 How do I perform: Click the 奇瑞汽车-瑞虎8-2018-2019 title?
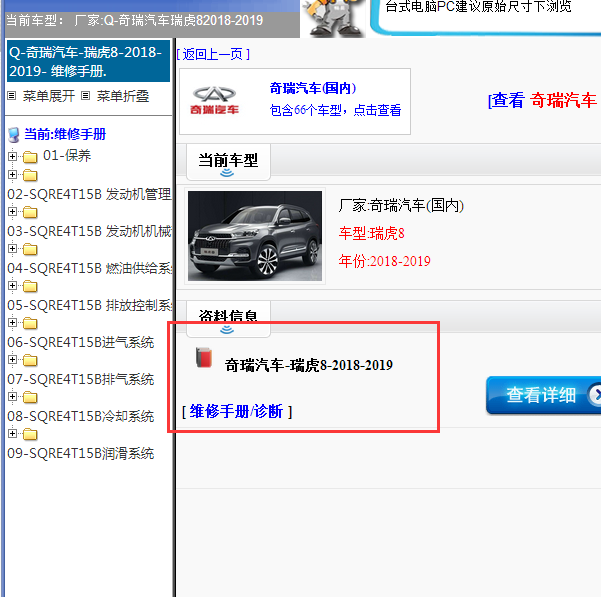tap(309, 365)
